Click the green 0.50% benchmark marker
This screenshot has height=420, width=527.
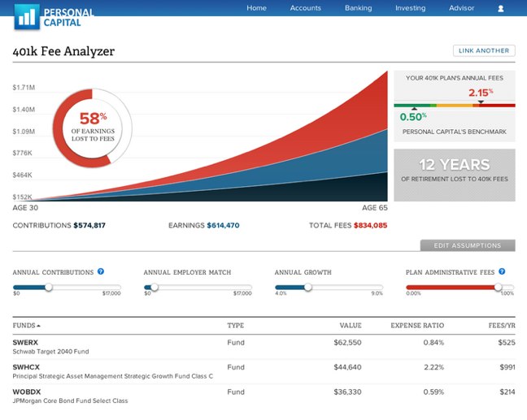(415, 108)
